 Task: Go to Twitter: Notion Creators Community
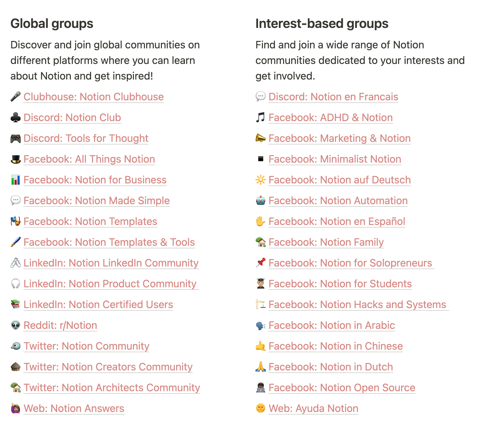(108, 367)
